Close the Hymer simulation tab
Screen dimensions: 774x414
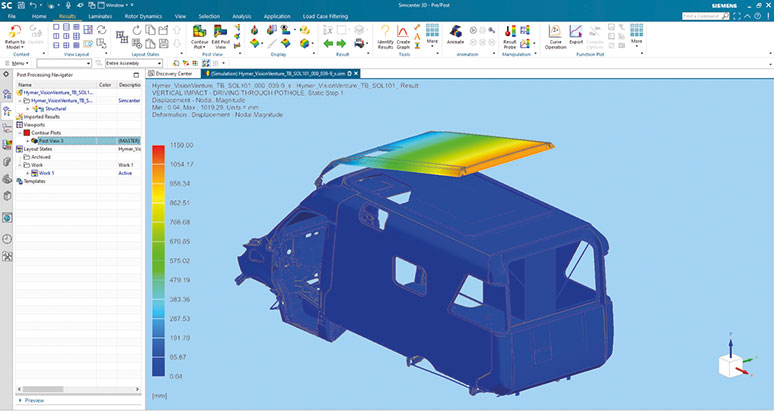(x=356, y=74)
